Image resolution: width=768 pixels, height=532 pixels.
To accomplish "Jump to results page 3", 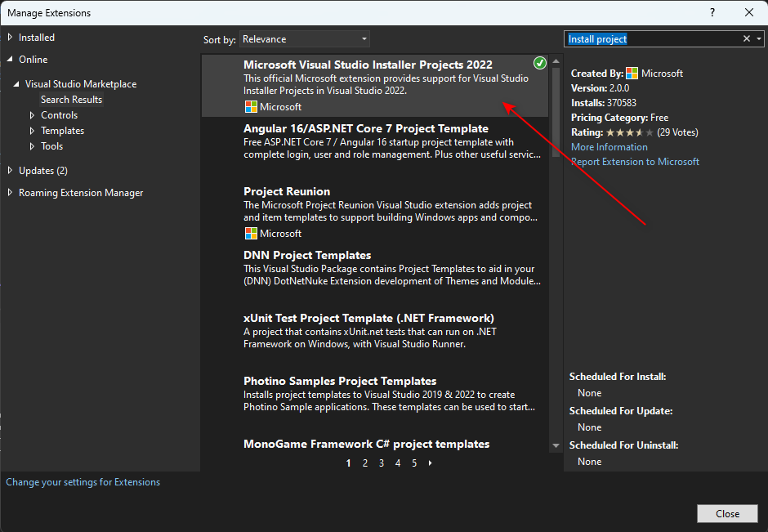I will pos(381,463).
